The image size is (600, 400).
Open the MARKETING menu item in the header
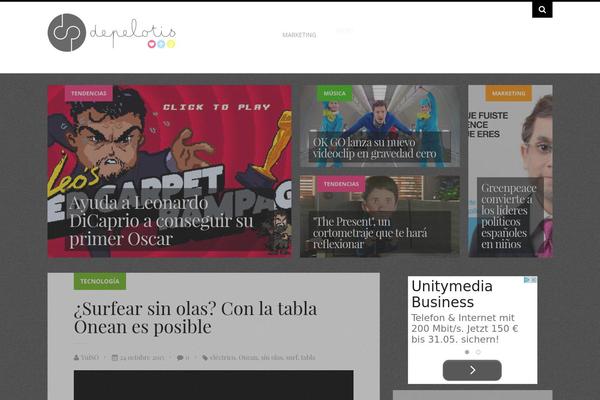pos(299,35)
